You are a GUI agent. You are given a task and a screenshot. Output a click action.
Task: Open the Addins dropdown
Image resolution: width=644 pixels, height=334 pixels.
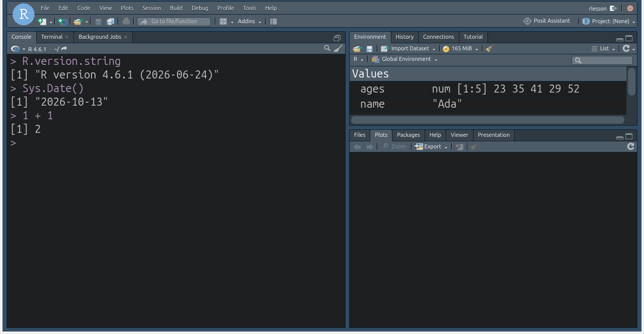pyautogui.click(x=250, y=22)
